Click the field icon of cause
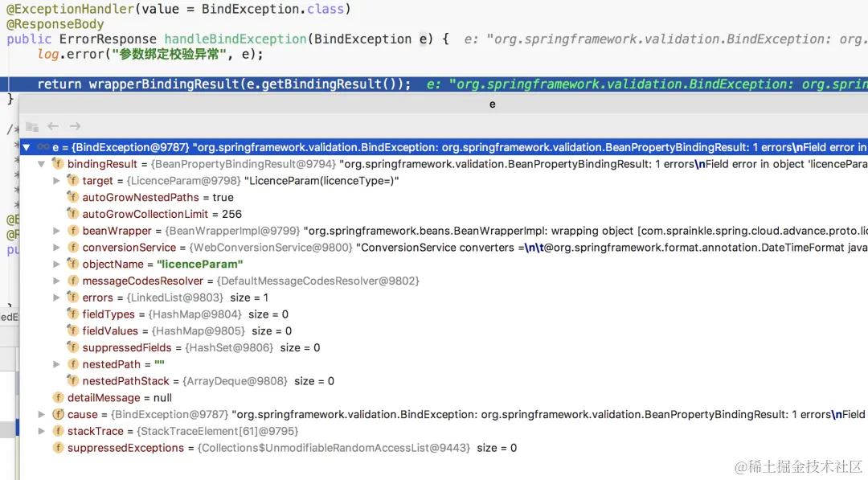868x480 pixels. click(58, 414)
